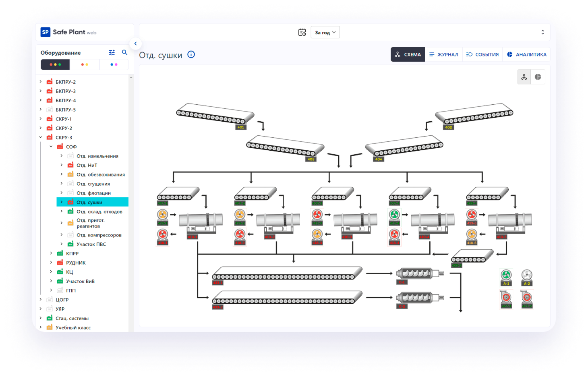Select Отд. обезвоживания in the tree
Screen dimensions: 588x377
101,174
